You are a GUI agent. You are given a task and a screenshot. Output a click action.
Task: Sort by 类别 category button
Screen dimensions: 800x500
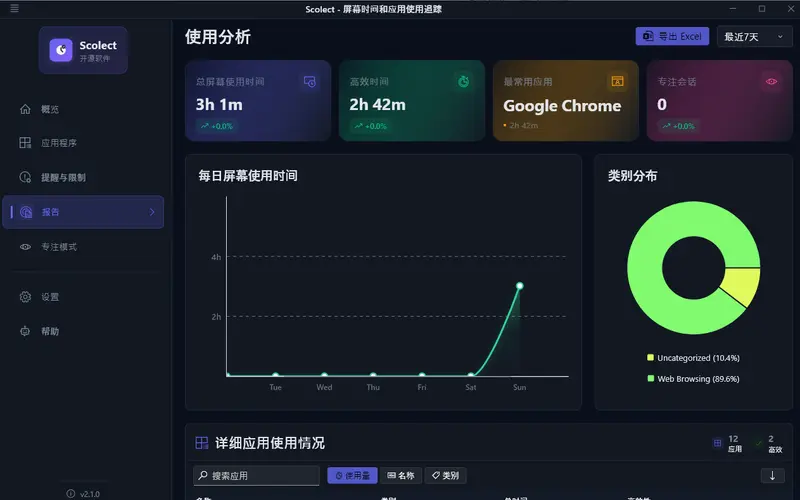445,476
